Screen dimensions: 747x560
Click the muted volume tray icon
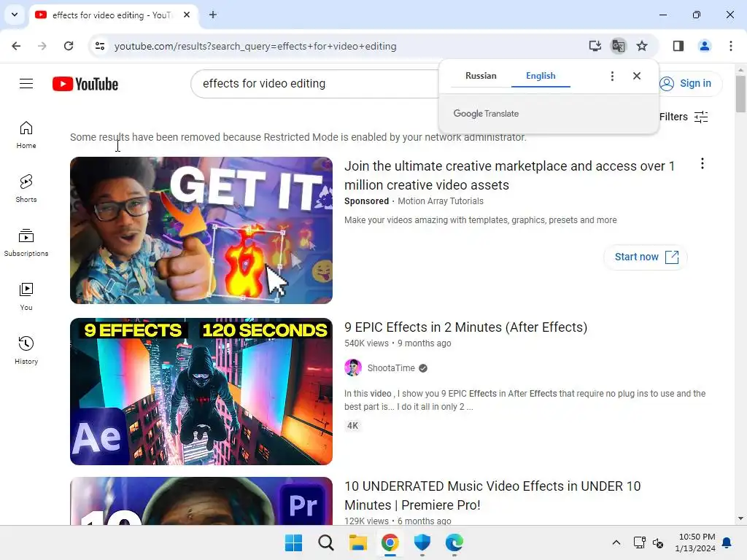pos(658,542)
